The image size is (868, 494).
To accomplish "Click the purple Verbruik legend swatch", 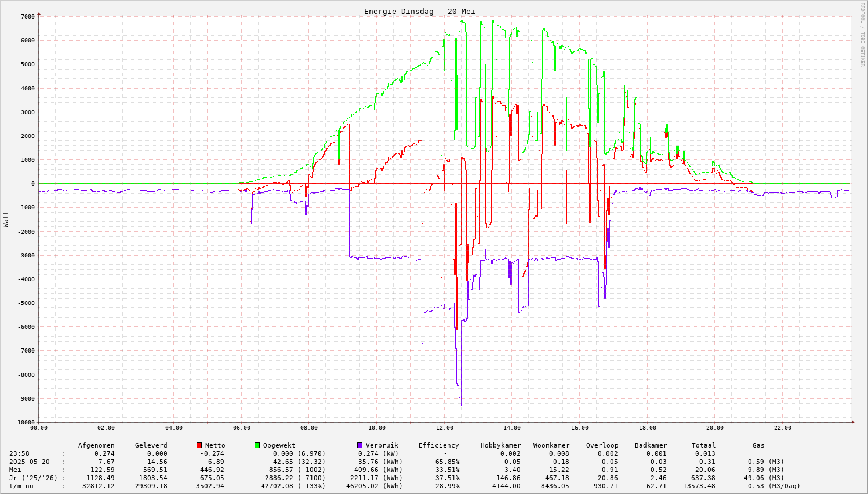I will (x=359, y=445).
